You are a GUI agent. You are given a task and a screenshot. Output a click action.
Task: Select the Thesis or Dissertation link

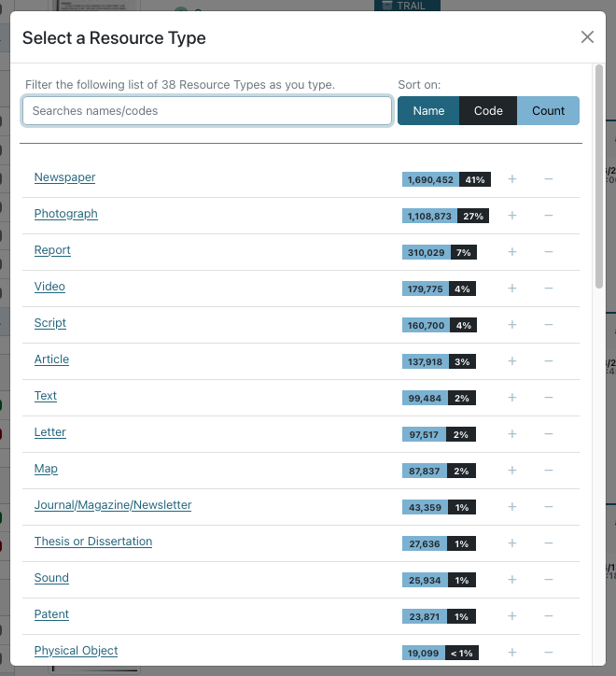93,542
